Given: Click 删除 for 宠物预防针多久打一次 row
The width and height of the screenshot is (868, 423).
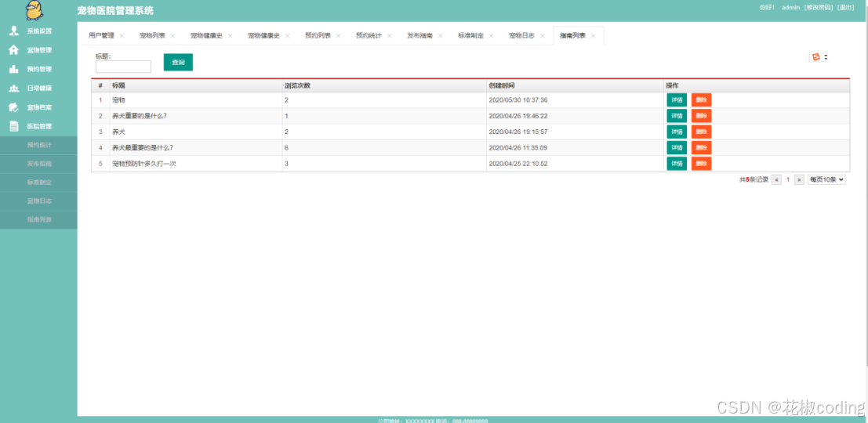Looking at the screenshot, I should pos(701,164).
